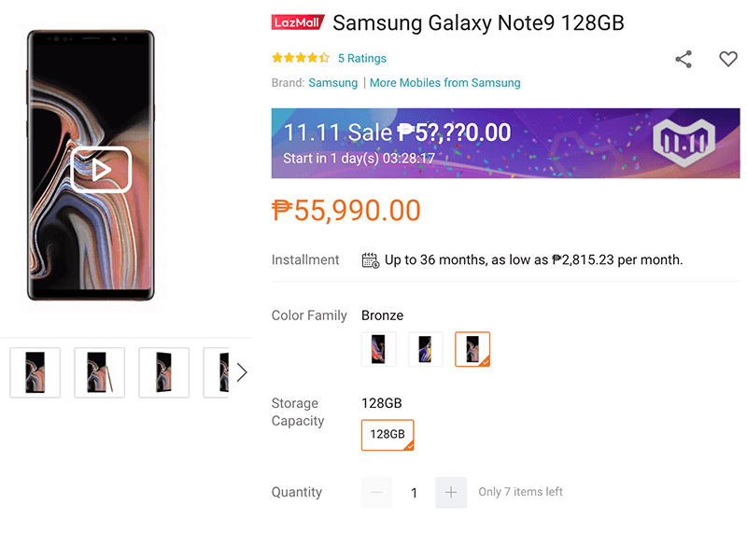Decrease quantity with the minus button
This screenshot has height=560, width=747.
(376, 492)
